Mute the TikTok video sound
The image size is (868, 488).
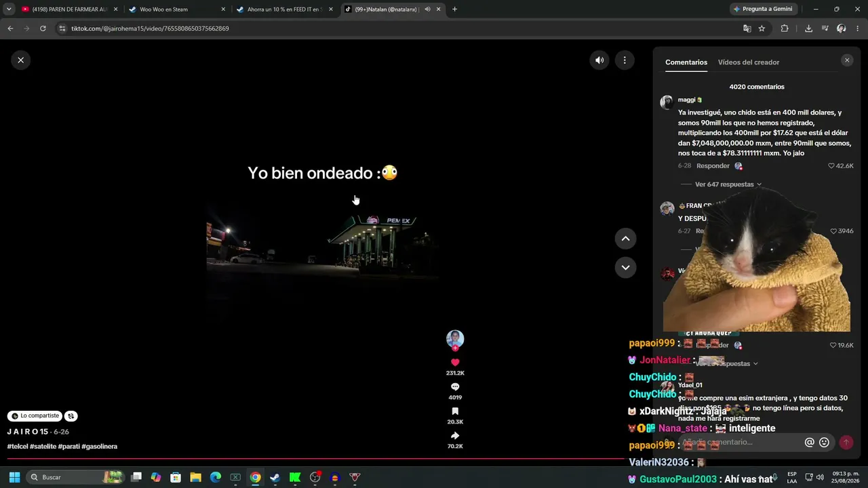coord(599,60)
